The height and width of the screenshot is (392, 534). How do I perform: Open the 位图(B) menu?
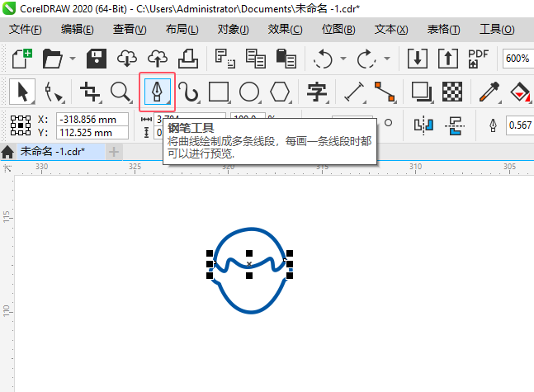[338, 29]
